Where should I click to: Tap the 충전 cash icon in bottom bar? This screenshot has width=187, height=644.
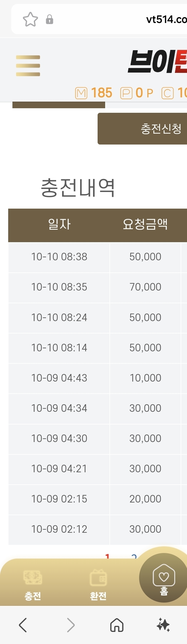pos(33,578)
